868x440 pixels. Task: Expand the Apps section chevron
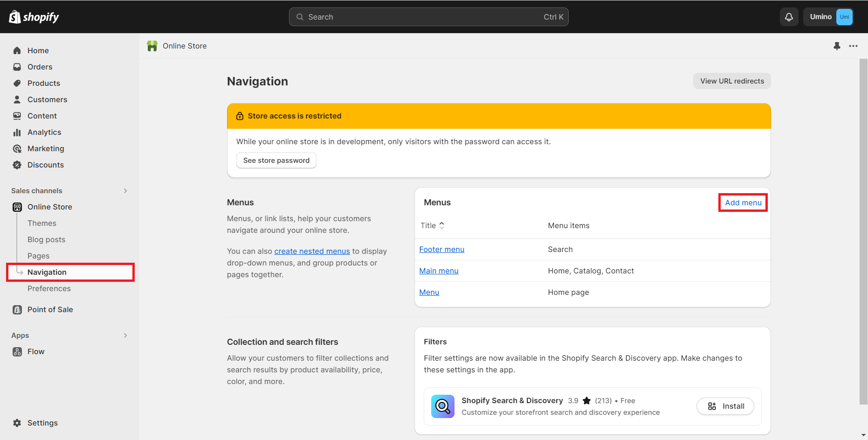pos(125,335)
